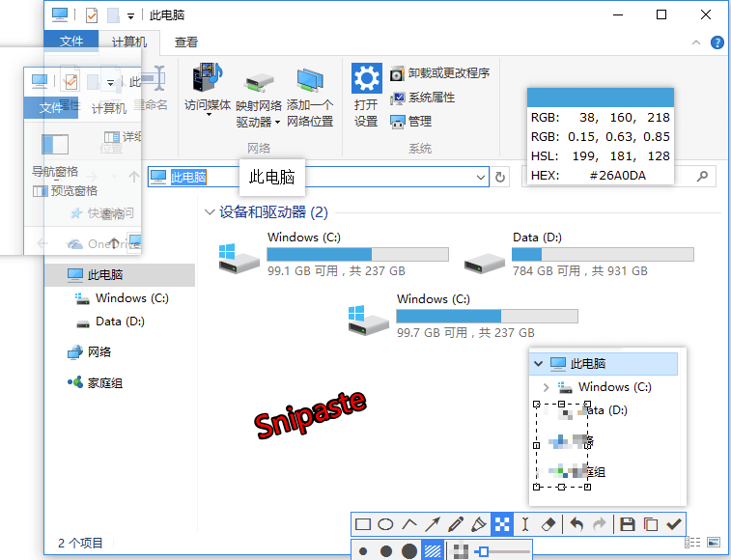Toggle the hatched area-fill mode
Image resolution: width=731 pixels, height=560 pixels.
click(x=433, y=551)
